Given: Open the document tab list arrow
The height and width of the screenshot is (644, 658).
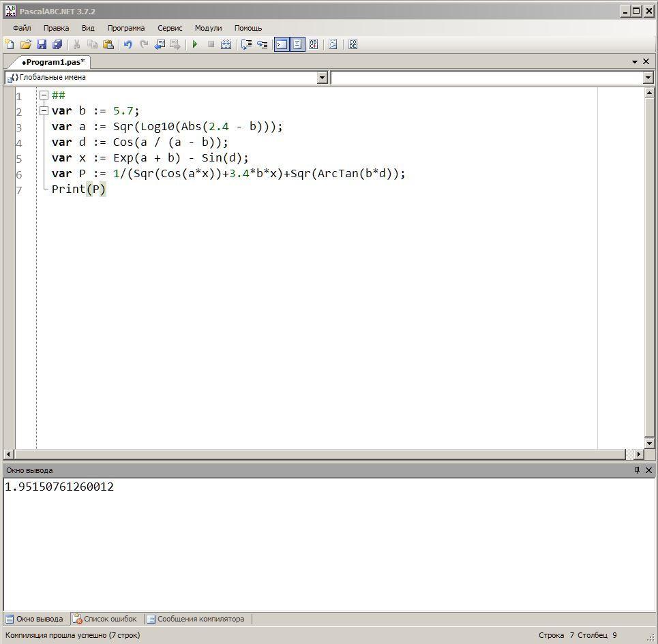Looking at the screenshot, I should click(635, 61).
